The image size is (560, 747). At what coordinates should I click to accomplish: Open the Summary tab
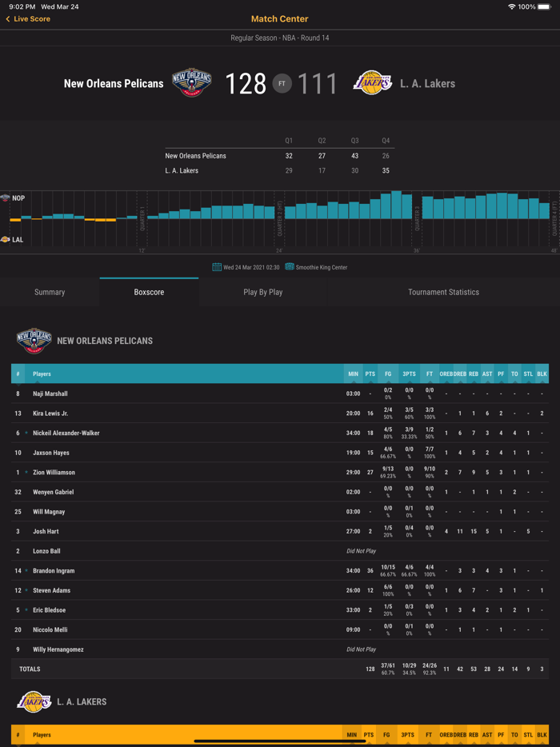pos(50,293)
